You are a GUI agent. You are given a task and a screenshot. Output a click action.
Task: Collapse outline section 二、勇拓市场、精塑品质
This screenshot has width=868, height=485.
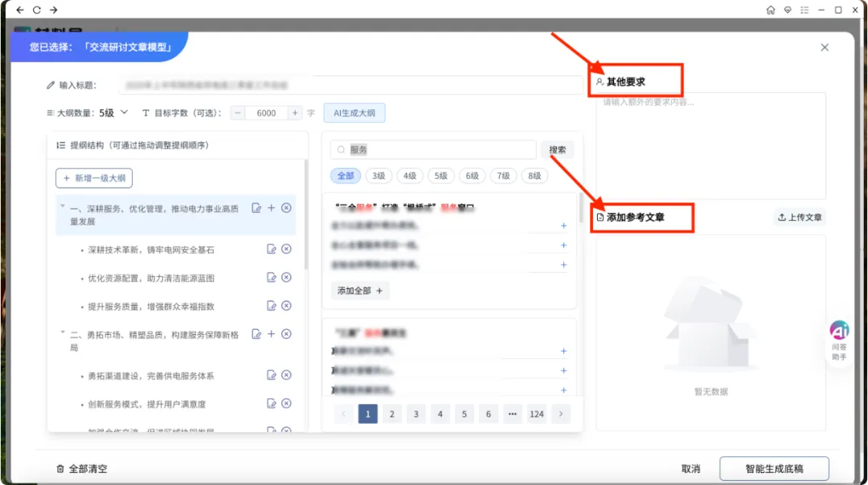pyautogui.click(x=63, y=332)
